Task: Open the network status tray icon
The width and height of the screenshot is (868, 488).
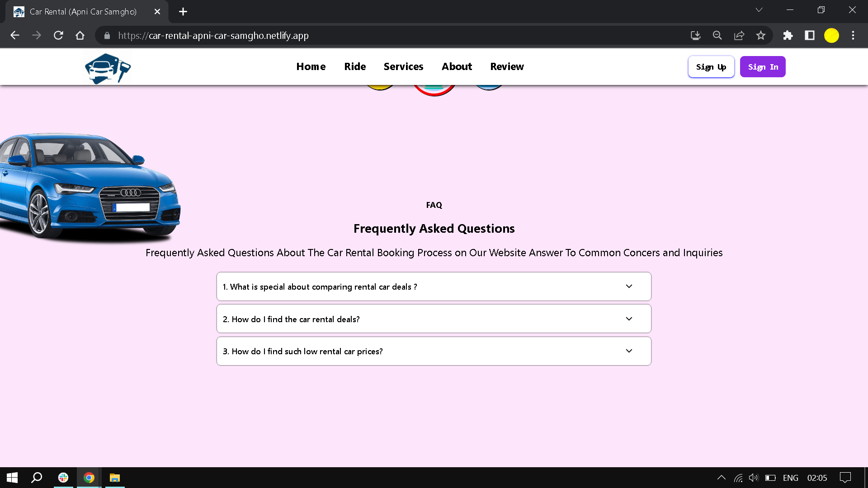Action: click(x=738, y=477)
